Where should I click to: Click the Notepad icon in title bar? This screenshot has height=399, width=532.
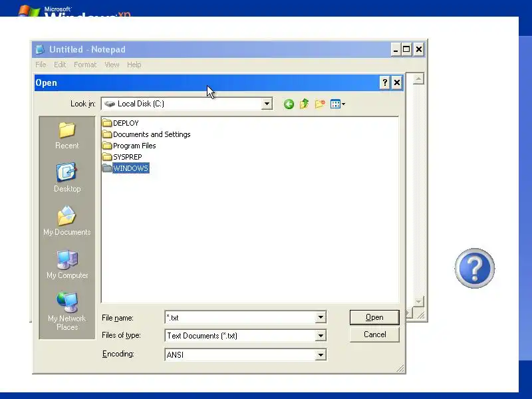pos(40,49)
